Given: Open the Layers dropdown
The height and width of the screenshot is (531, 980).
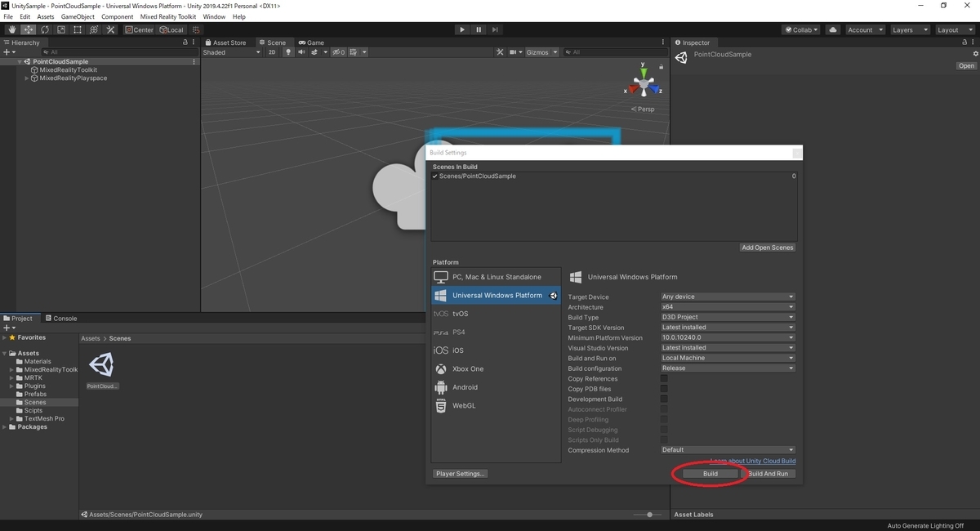Looking at the screenshot, I should click(910, 29).
